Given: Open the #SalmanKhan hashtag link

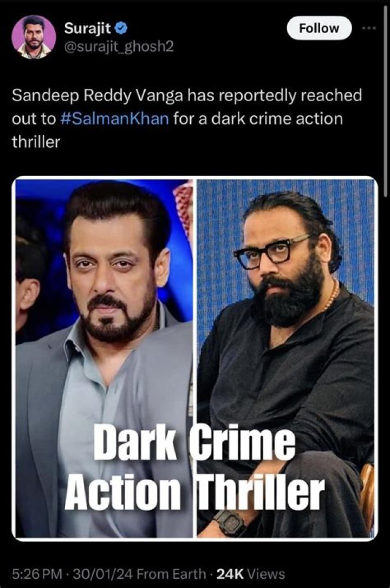Looking at the screenshot, I should point(114,119).
